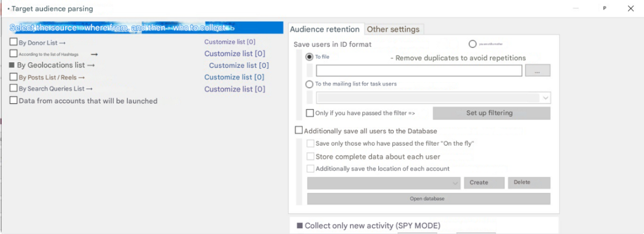Enable Additionally save all users to the Database
The image size is (644, 234).
(299, 131)
